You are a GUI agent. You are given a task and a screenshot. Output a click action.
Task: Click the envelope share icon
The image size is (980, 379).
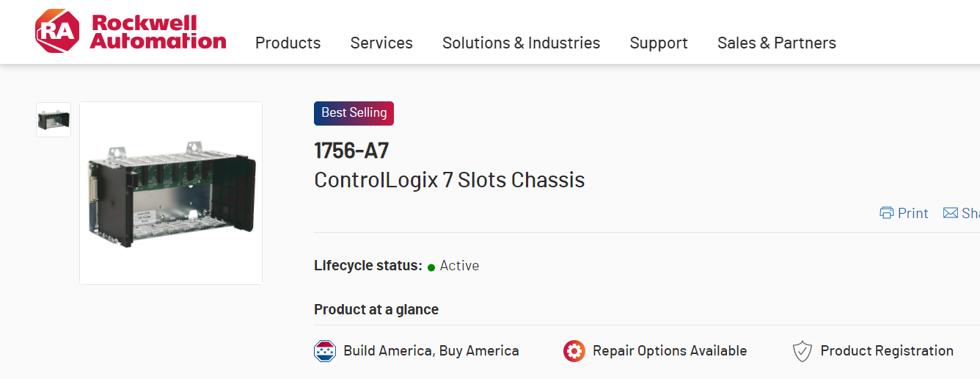tap(951, 213)
